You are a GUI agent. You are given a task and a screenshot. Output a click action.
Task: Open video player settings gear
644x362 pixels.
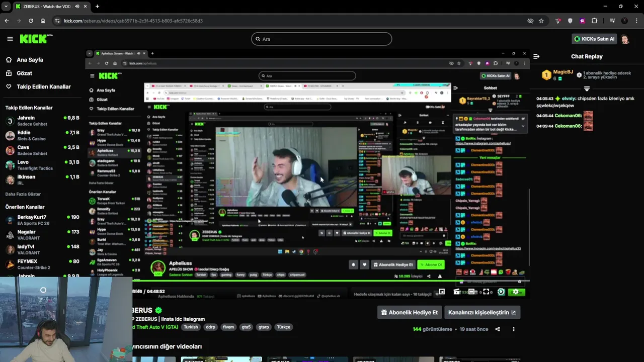(515, 292)
